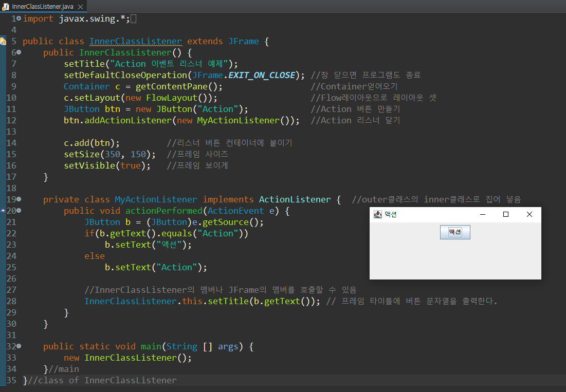Click main method name on line 32
Viewport: 566px width, 392px height.
tap(151, 347)
